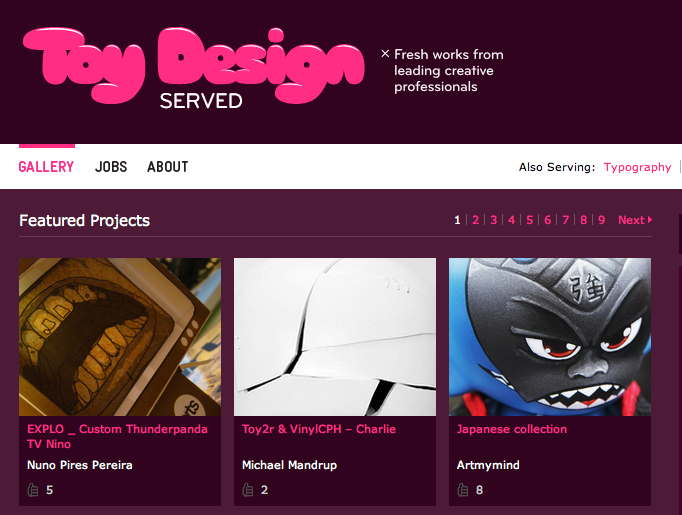This screenshot has height=515, width=682.
Task: View the Nuno Pires Pereira author profile
Action: (80, 465)
